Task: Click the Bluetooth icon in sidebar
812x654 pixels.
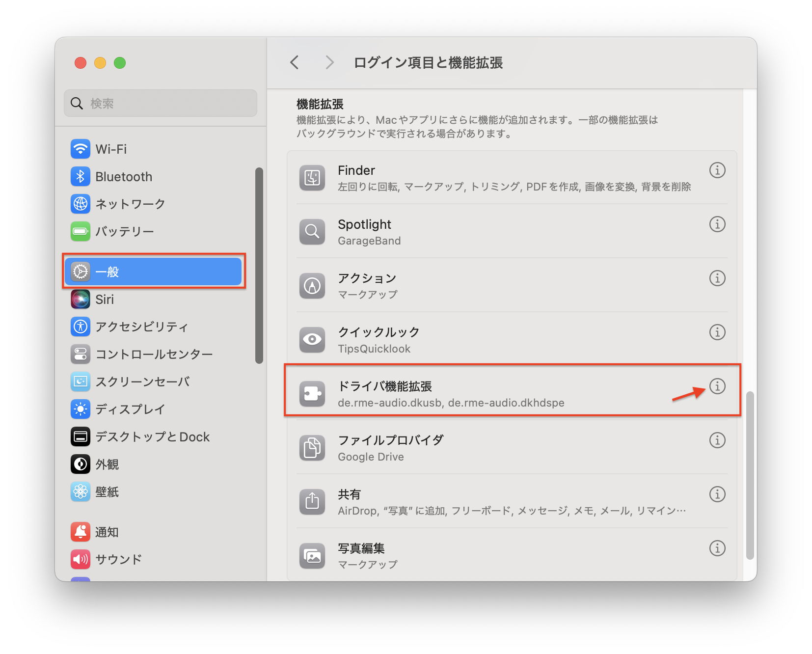Action: click(80, 177)
